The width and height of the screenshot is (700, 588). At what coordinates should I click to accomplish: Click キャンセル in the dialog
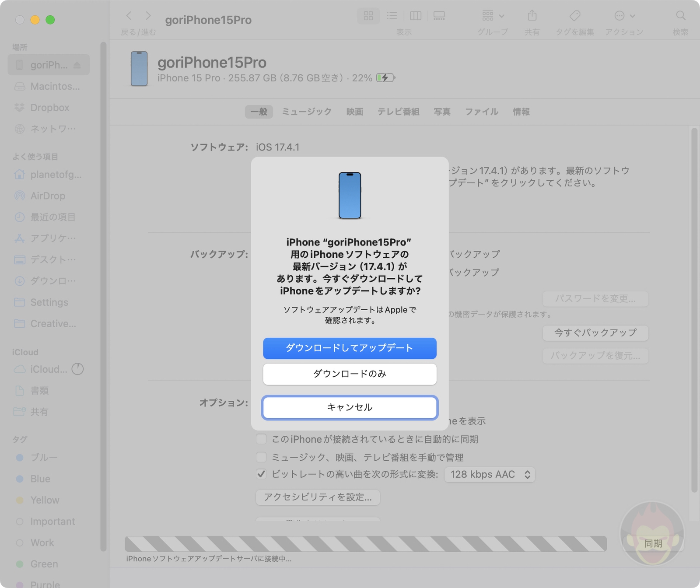(x=350, y=408)
